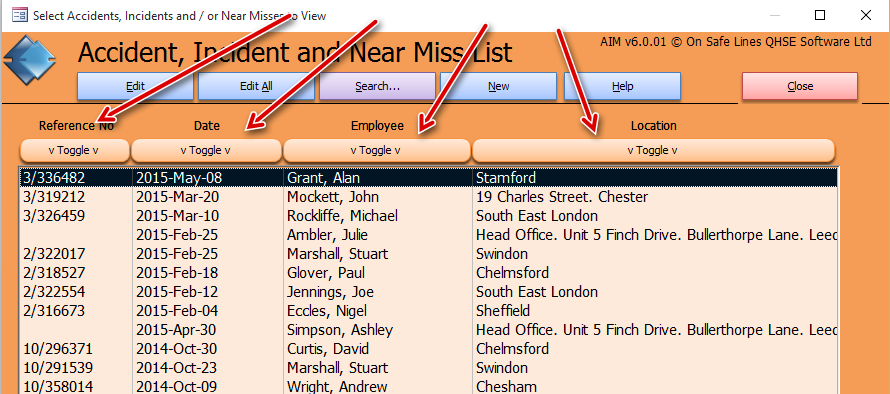Click location Chesham
The width and height of the screenshot is (890, 394).
click(506, 387)
